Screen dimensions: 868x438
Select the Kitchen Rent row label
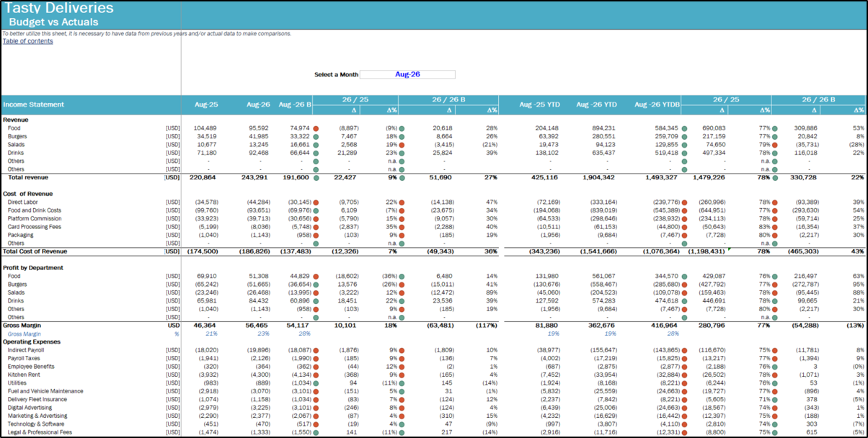pos(23,375)
